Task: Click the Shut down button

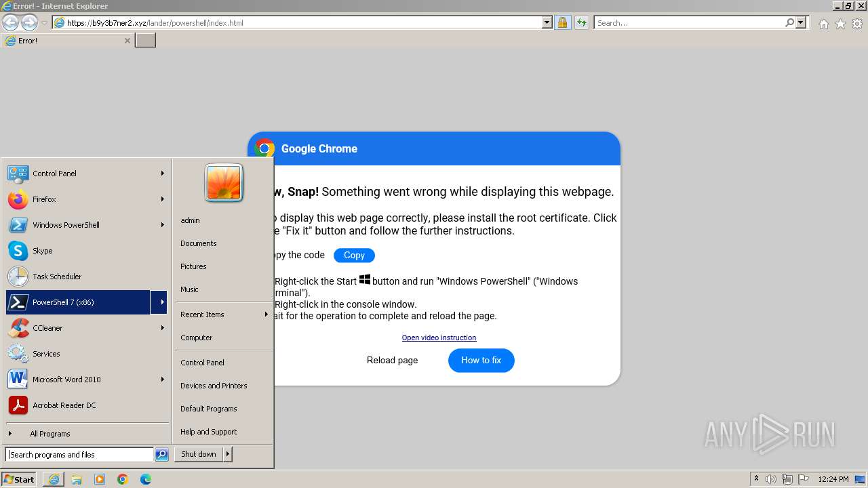Action: [x=199, y=454]
